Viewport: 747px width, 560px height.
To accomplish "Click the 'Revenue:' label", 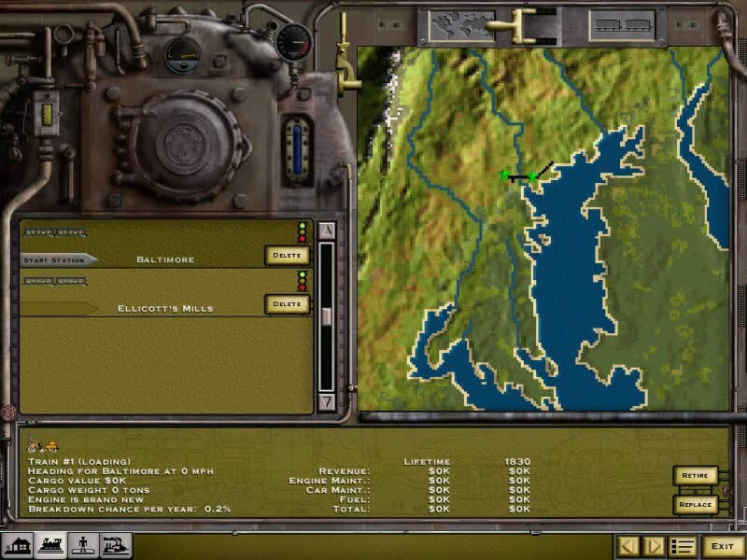I will point(344,471).
